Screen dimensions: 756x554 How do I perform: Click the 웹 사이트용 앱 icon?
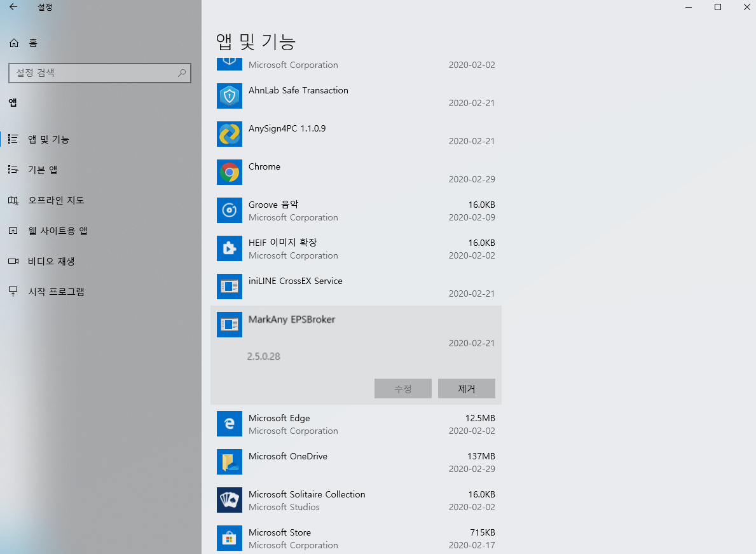[x=13, y=231]
